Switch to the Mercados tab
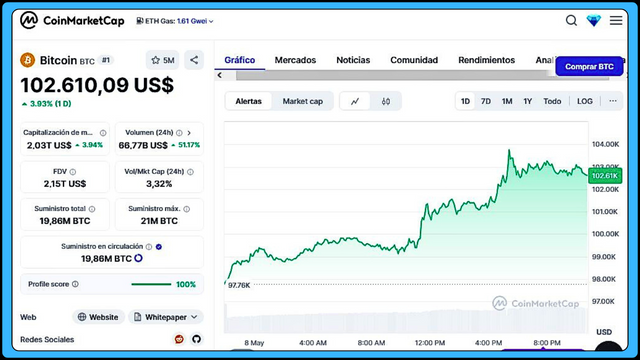 [295, 60]
